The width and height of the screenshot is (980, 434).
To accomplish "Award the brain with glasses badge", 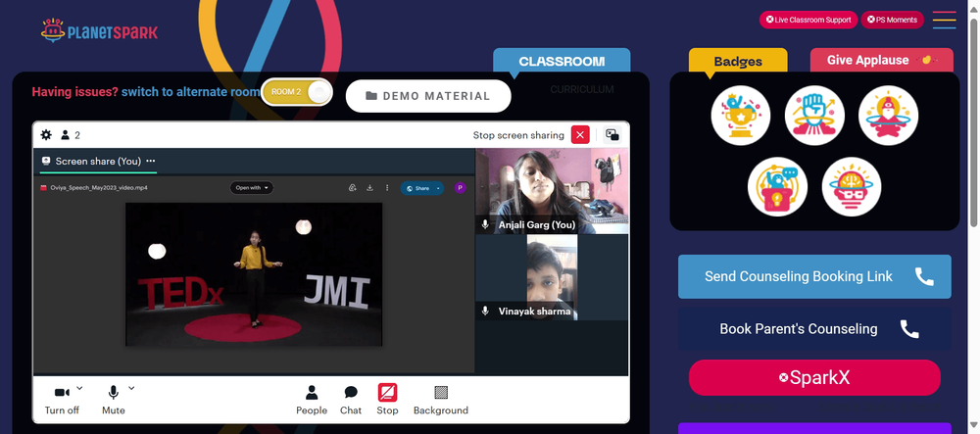I will 852,187.
